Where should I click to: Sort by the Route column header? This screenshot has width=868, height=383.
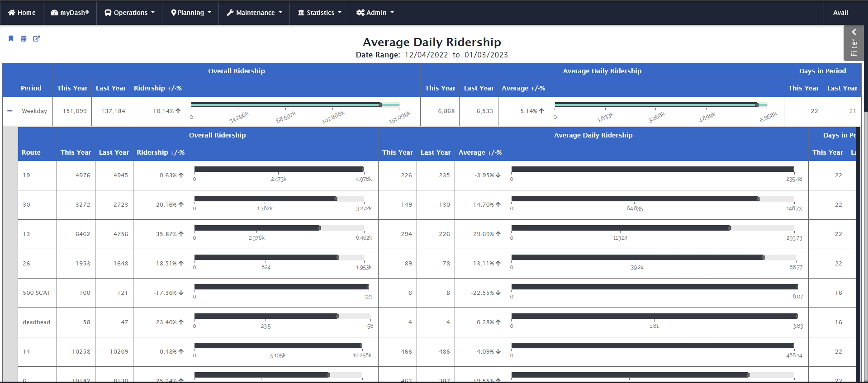pyautogui.click(x=31, y=152)
